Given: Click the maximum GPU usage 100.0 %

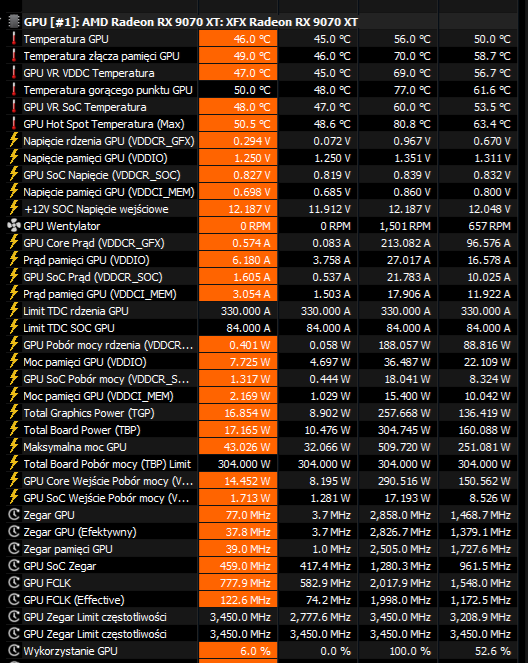Looking at the screenshot, I should coord(410,651).
